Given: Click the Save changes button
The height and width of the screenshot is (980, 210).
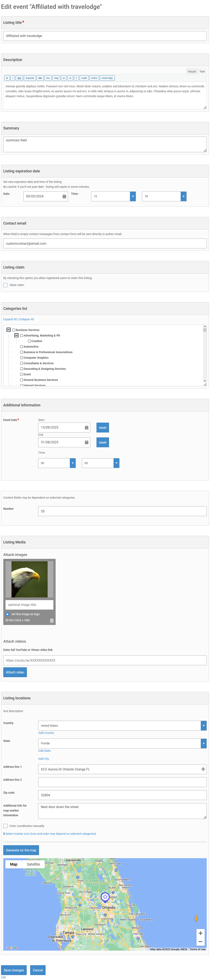Looking at the screenshot, I should coord(14,970).
